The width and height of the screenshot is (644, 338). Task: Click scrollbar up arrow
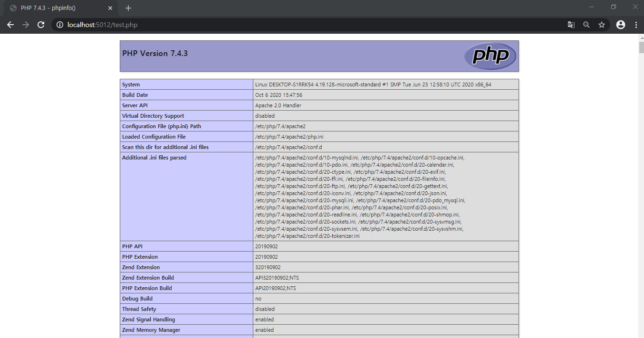coord(641,37)
